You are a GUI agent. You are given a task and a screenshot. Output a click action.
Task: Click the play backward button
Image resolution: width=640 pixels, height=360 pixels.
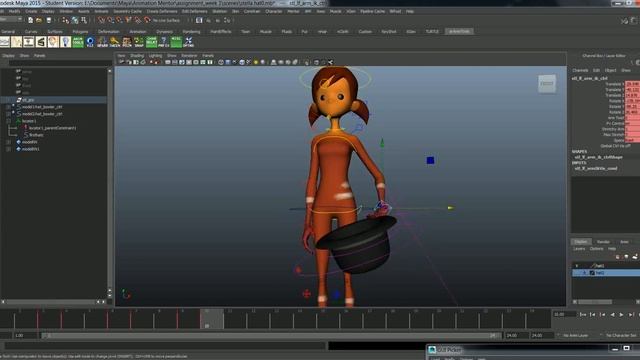click(x=612, y=315)
